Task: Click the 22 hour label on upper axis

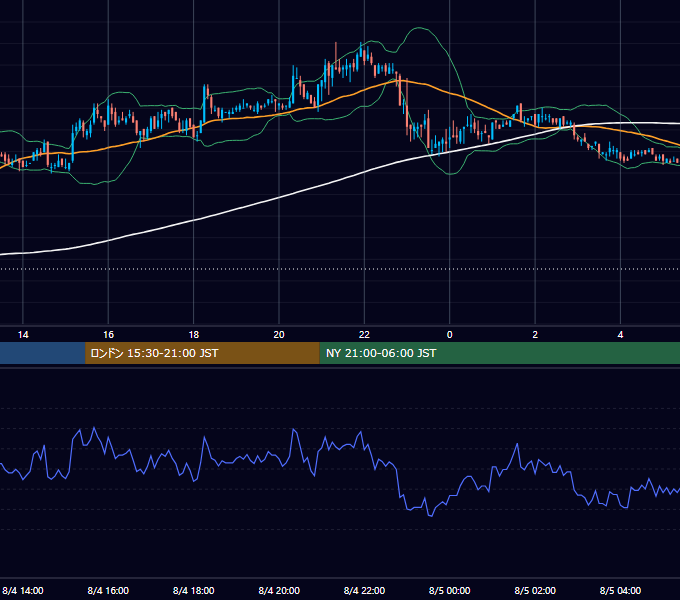Action: (364, 335)
